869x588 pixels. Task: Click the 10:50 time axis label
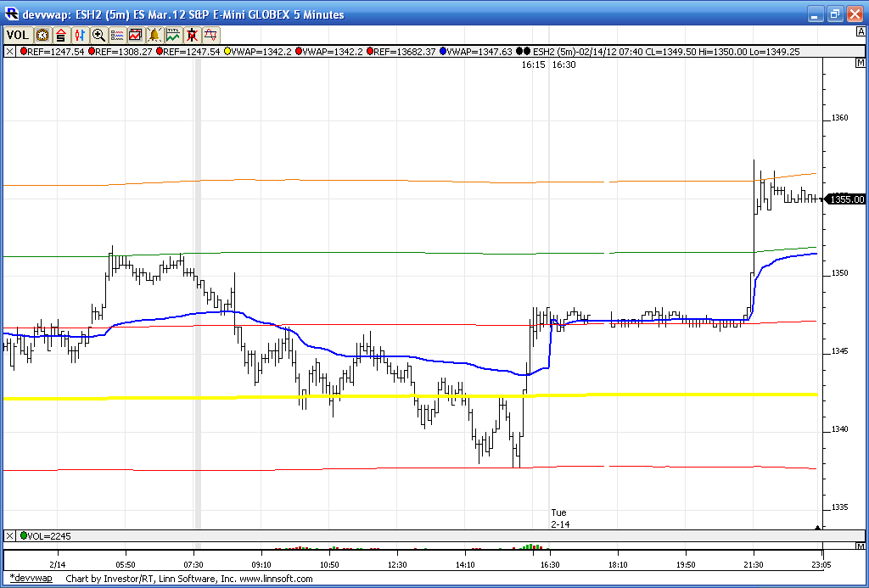point(329,565)
